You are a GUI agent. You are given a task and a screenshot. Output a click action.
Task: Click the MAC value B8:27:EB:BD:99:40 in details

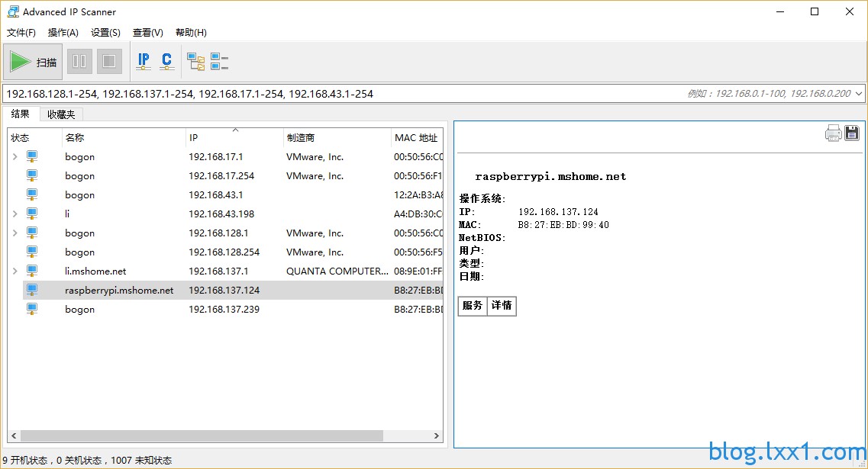(x=563, y=225)
